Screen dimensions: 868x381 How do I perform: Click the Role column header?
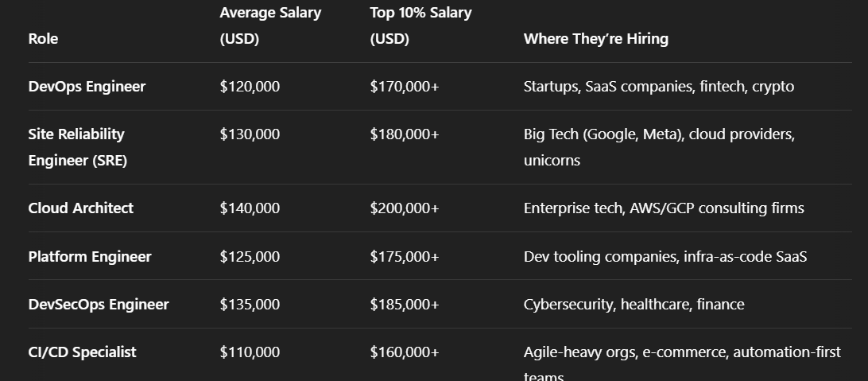[43, 39]
